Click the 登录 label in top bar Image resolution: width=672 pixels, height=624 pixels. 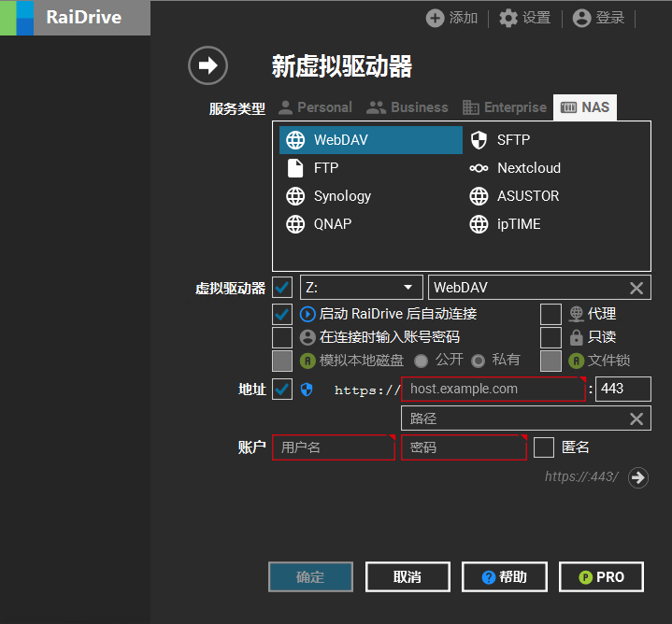pyautogui.click(x=610, y=18)
